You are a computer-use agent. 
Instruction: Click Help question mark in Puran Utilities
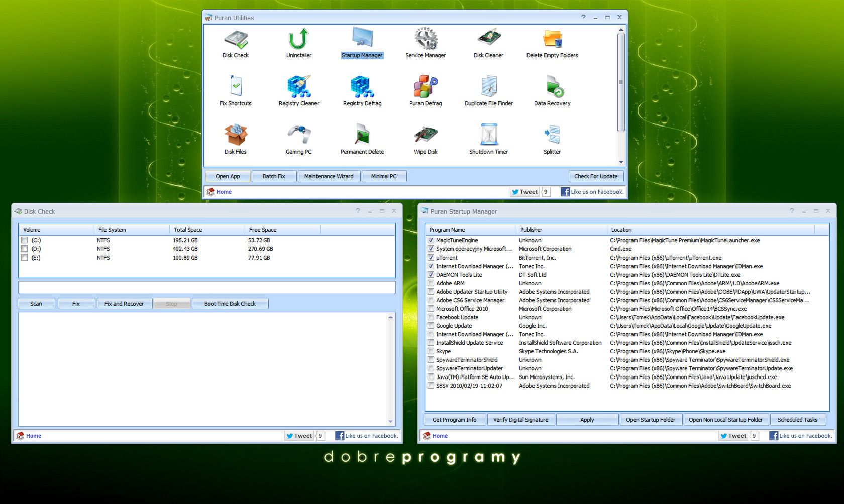point(583,17)
